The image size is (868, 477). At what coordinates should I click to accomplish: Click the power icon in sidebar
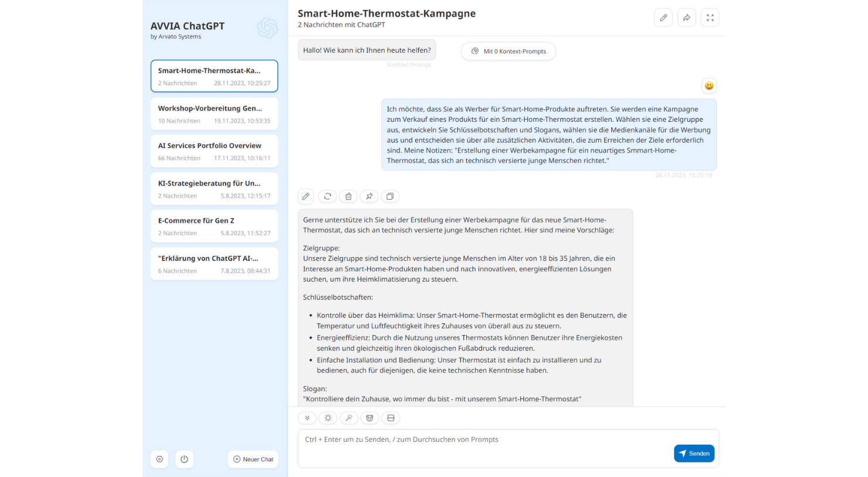184,459
